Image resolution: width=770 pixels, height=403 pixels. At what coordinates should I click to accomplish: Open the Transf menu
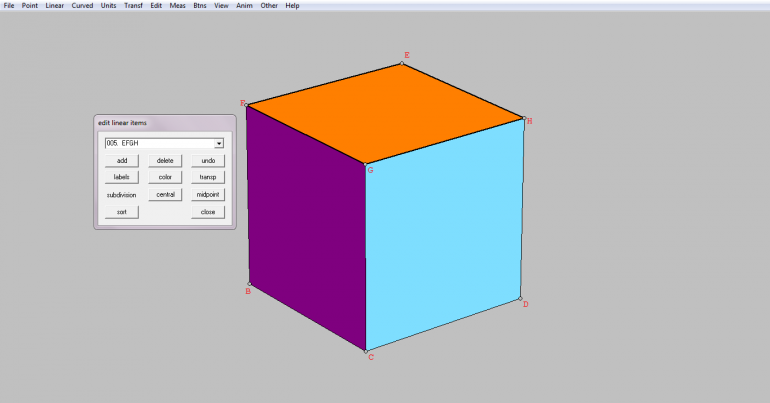(x=133, y=5)
